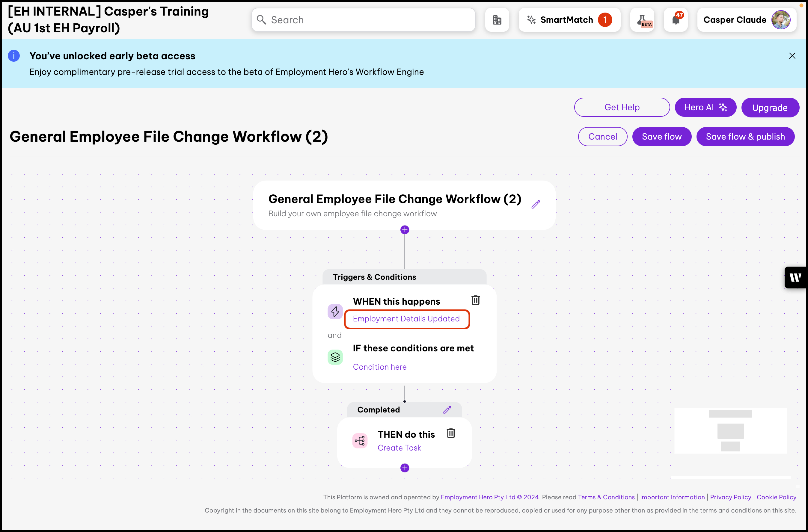Add step below workflow title card

pos(404,230)
